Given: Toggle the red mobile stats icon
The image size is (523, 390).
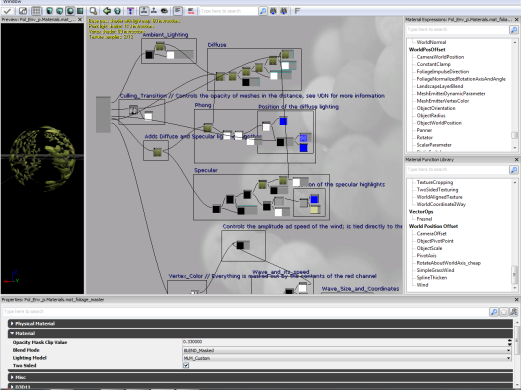Looking at the screenshot, I should pos(191,11).
